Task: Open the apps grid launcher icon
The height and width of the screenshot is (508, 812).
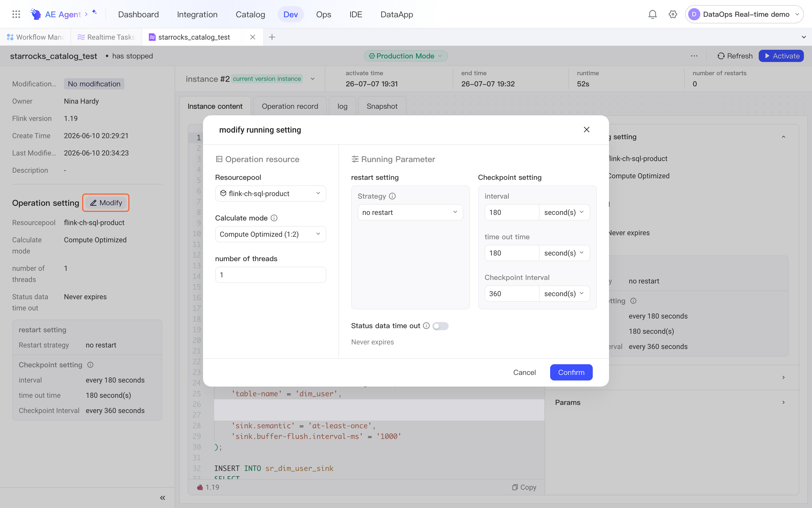Action: pyautogui.click(x=16, y=14)
